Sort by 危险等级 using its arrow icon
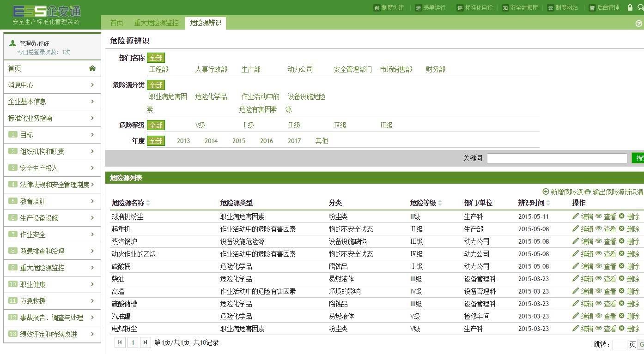The height and width of the screenshot is (354, 644). coord(440,203)
